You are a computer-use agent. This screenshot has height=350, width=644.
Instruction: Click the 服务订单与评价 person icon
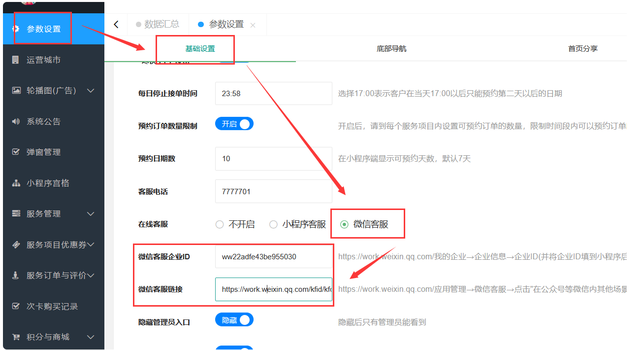tap(16, 275)
